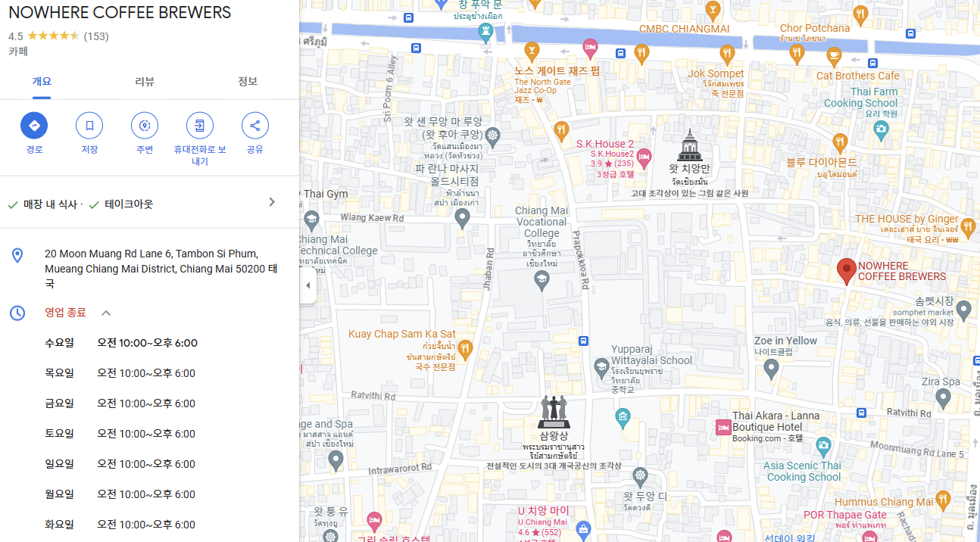This screenshot has height=542, width=980.
Task: Click the hours clock icon
Action: coord(17,313)
